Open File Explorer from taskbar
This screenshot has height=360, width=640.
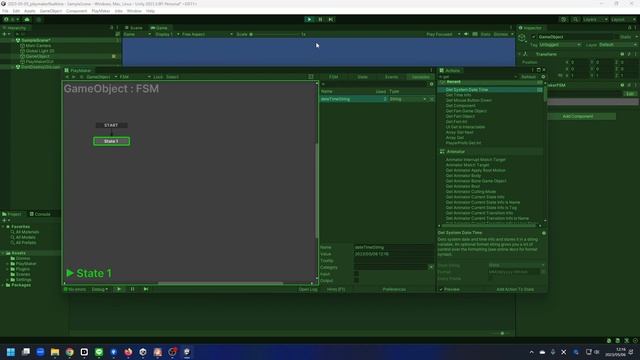coord(55,352)
